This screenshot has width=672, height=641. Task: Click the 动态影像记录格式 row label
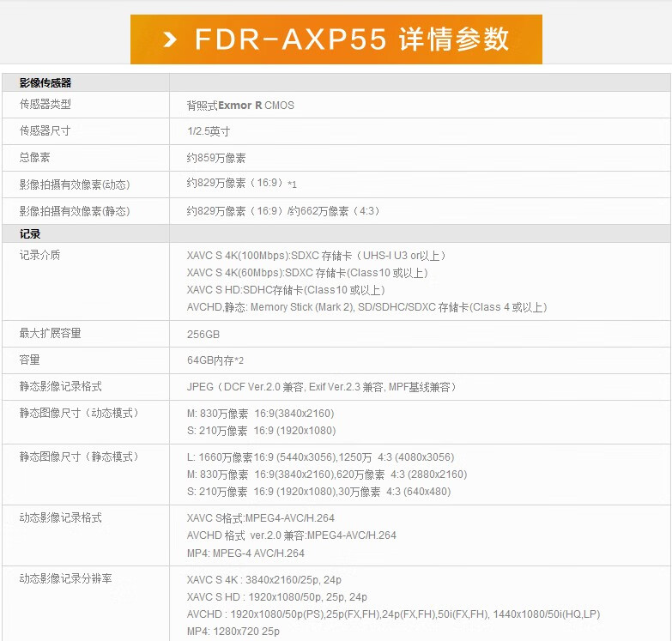point(60,517)
